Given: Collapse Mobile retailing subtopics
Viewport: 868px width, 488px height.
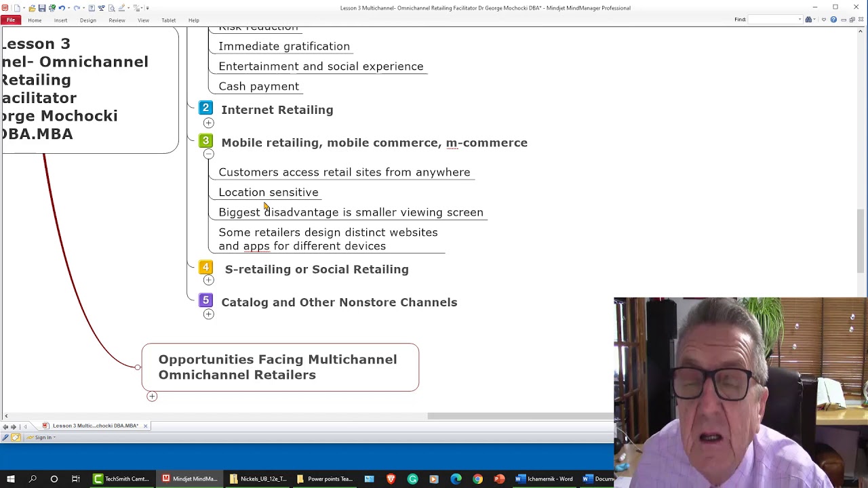Looking at the screenshot, I should click(208, 155).
